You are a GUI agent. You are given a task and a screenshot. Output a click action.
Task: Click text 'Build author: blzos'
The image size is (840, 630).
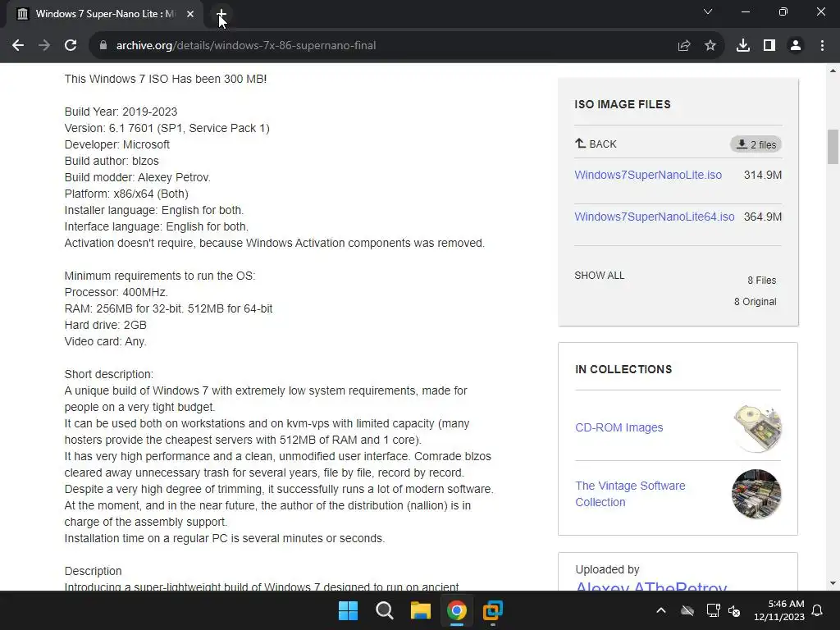click(112, 161)
